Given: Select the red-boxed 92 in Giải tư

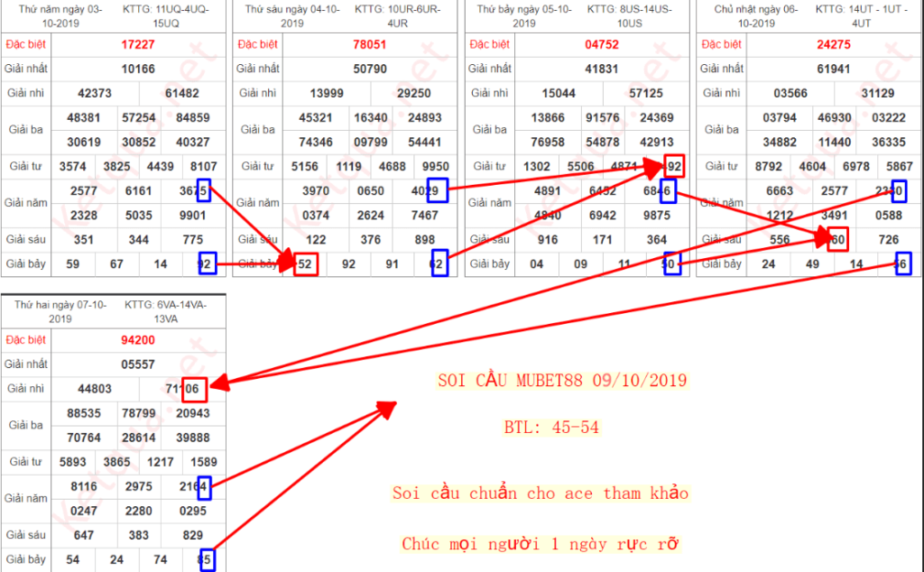Looking at the screenshot, I should point(673,166).
